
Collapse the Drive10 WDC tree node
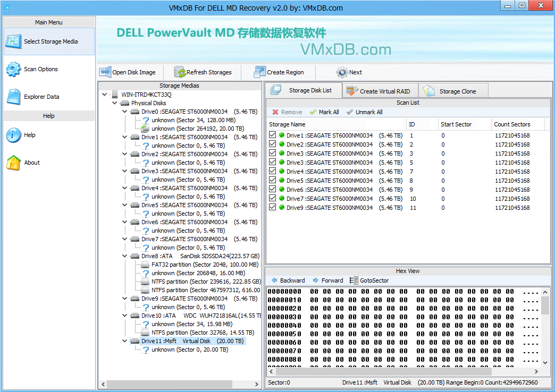pyautogui.click(x=124, y=315)
